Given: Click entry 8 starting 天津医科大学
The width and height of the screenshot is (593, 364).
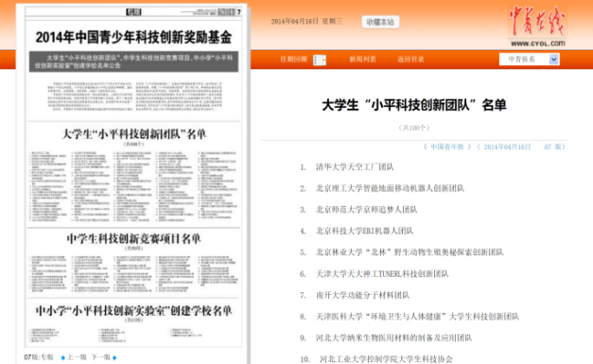Looking at the screenshot, I should click(x=417, y=317).
